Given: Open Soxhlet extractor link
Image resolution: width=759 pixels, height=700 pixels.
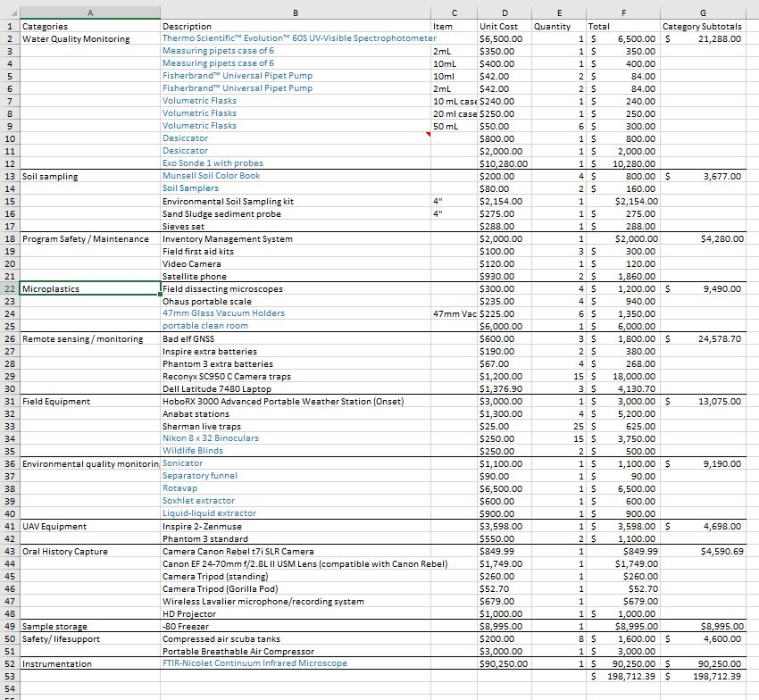Looking at the screenshot, I should point(198,501).
